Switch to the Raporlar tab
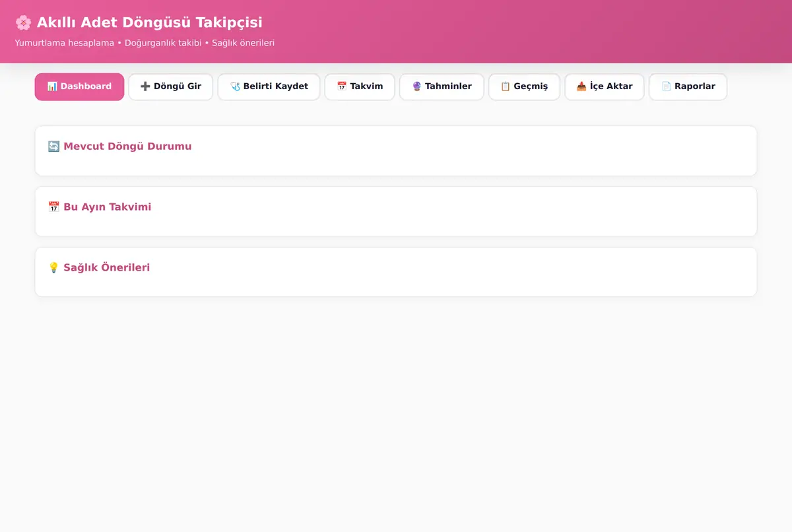The image size is (792, 532). 688,86
